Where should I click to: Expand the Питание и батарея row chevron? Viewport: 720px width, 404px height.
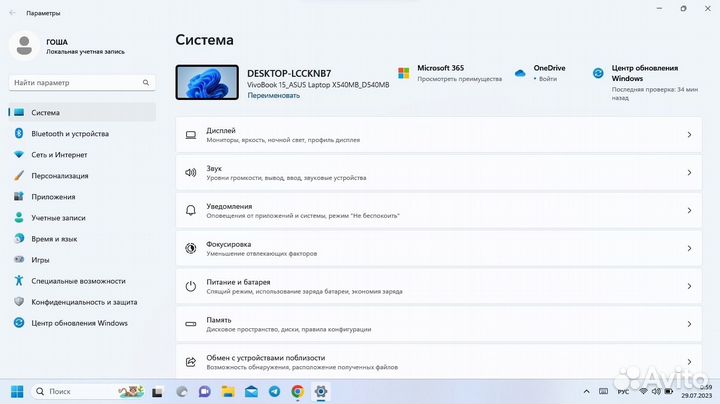point(689,286)
